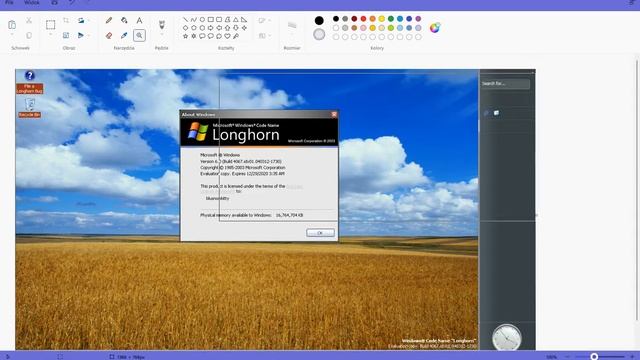Click the black Color 1 primary circle
This screenshot has width=640, height=360.
pyautogui.click(x=319, y=20)
